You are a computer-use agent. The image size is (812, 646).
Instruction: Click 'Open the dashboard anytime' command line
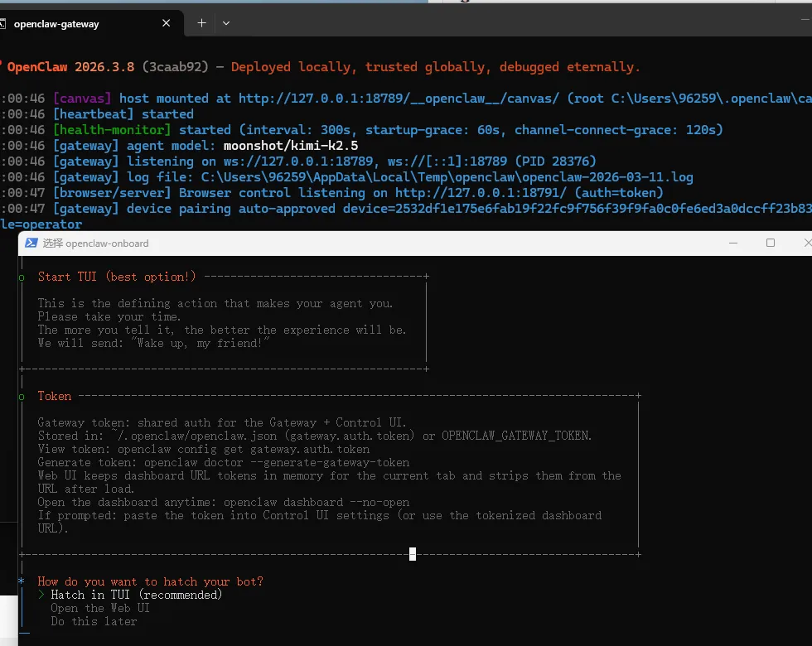click(x=223, y=502)
